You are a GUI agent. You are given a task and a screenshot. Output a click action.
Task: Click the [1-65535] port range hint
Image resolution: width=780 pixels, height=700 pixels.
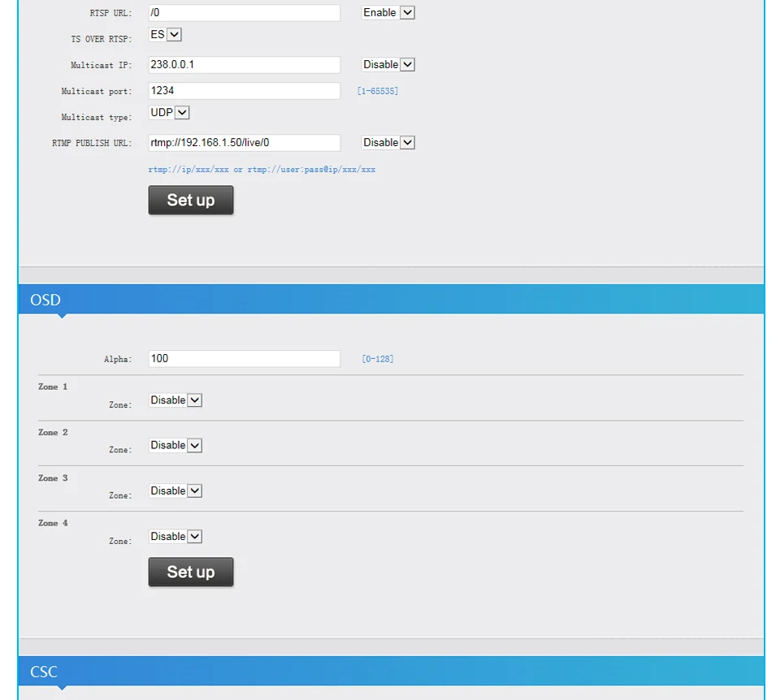click(378, 91)
